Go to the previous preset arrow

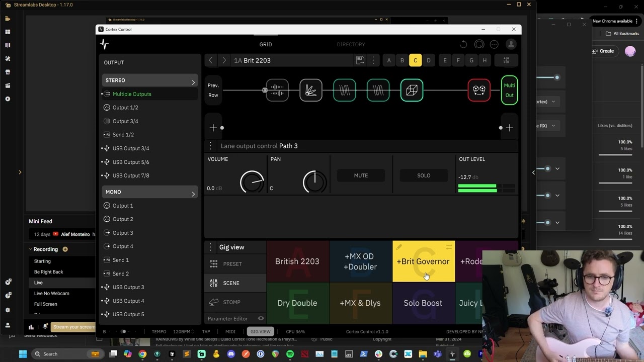pyautogui.click(x=211, y=60)
